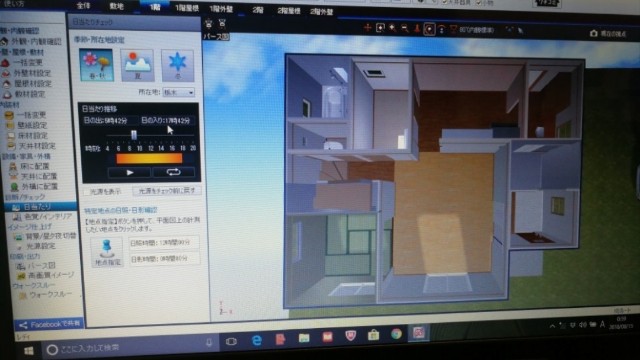
Task: Select the highlighted 日当たり item
Action: (40, 207)
